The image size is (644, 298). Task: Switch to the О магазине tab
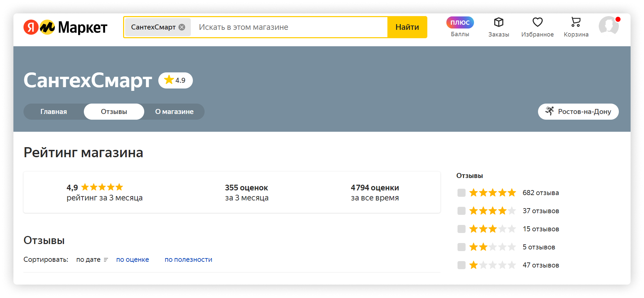(174, 112)
